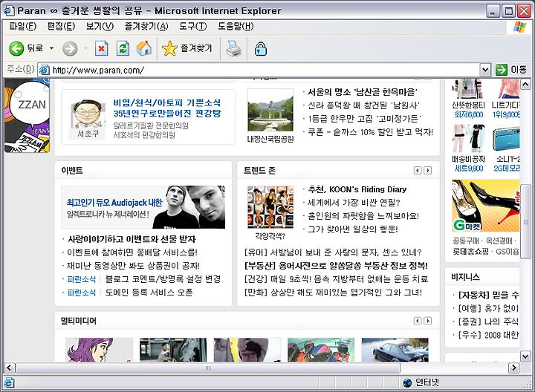Click vertical scrollbar up arrow
Image resolution: width=535 pixels, height=392 pixels.
pyautogui.click(x=525, y=84)
